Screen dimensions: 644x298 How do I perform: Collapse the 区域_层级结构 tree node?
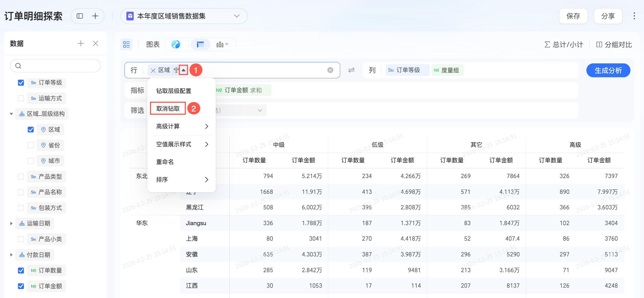pos(11,114)
